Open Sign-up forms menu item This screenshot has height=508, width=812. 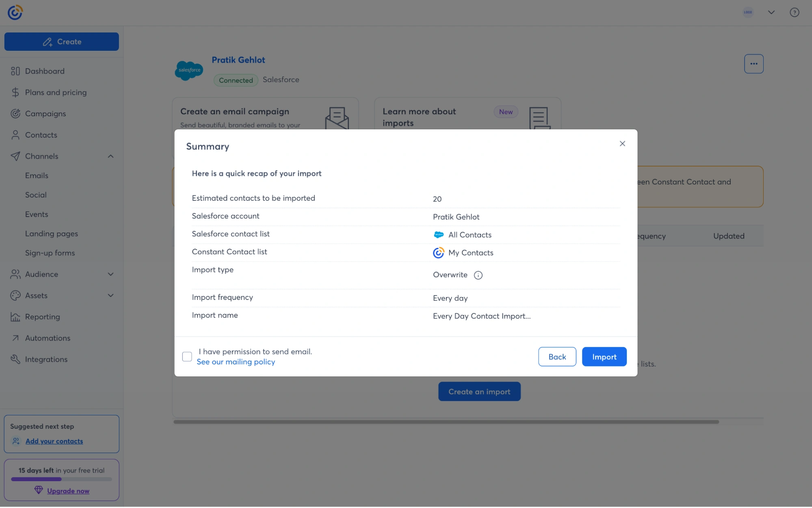tap(50, 253)
